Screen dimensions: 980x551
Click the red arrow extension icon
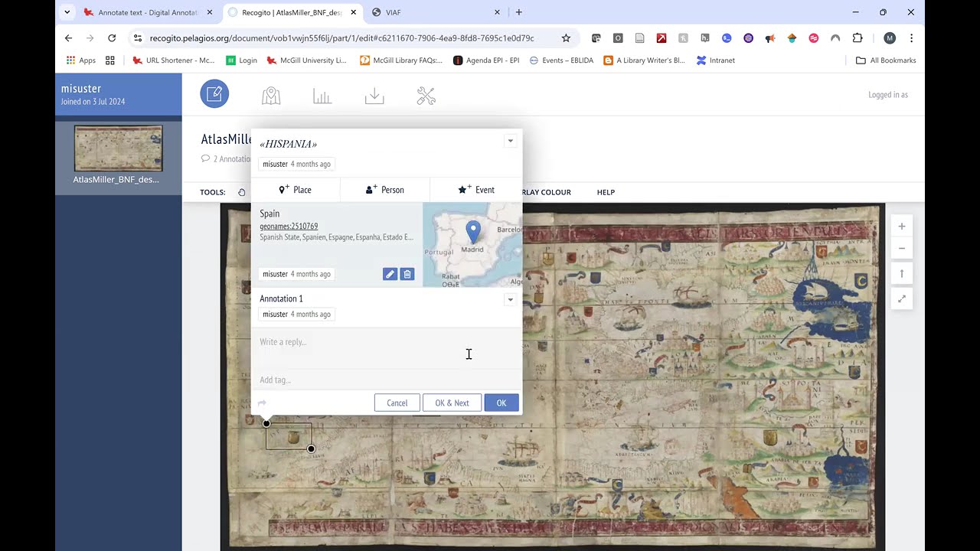pyautogui.click(x=661, y=38)
